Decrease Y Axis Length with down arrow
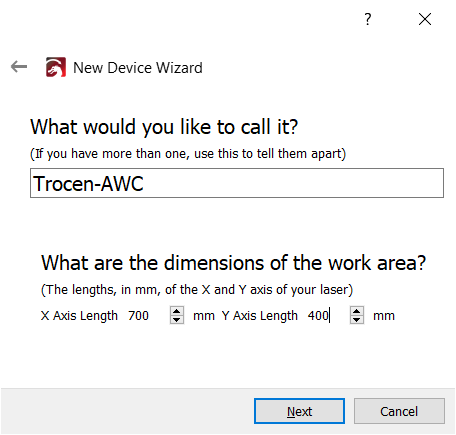 (x=357, y=320)
